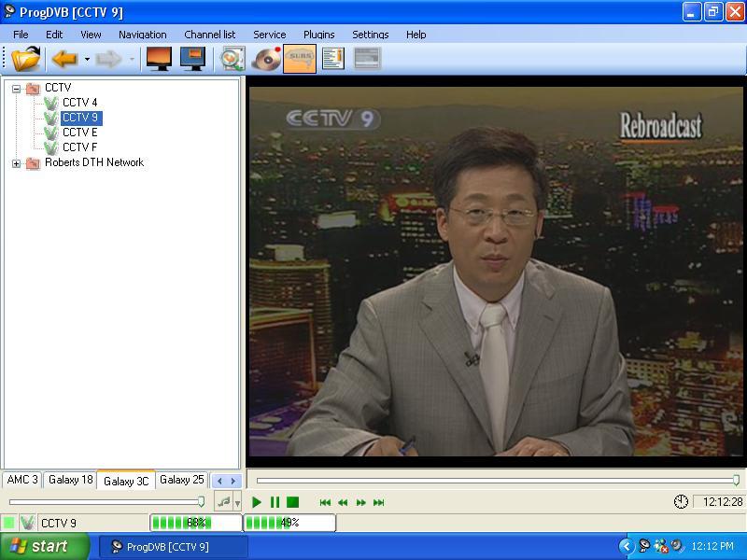Click the 49% signal quality bar

289,523
